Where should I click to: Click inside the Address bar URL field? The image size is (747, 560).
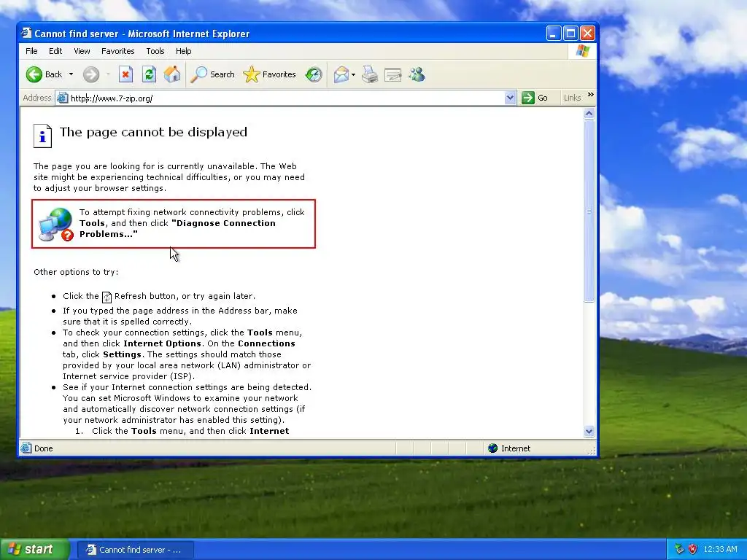286,98
